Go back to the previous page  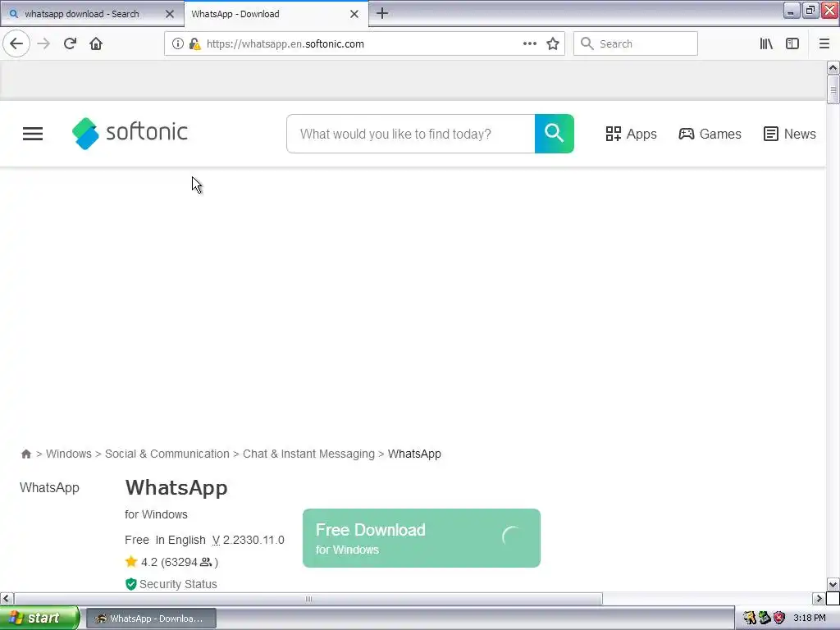(16, 43)
